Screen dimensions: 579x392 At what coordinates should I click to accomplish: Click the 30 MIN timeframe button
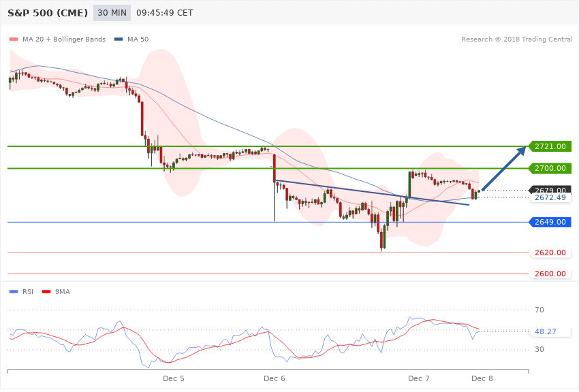(x=112, y=13)
